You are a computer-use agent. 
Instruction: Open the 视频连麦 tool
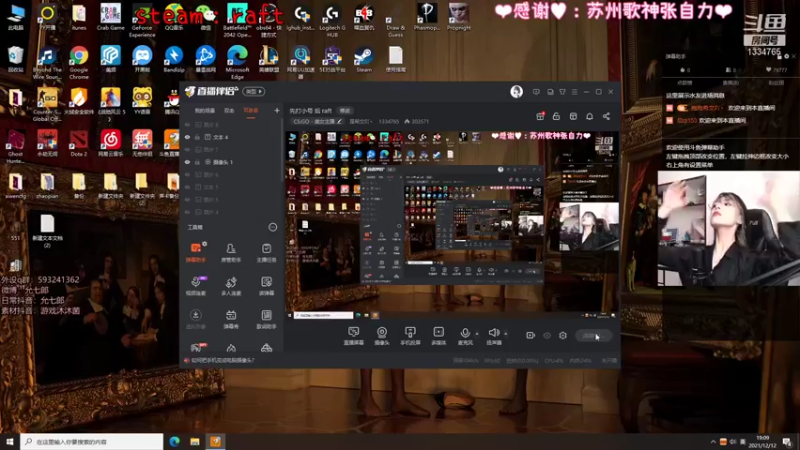tap(196, 286)
